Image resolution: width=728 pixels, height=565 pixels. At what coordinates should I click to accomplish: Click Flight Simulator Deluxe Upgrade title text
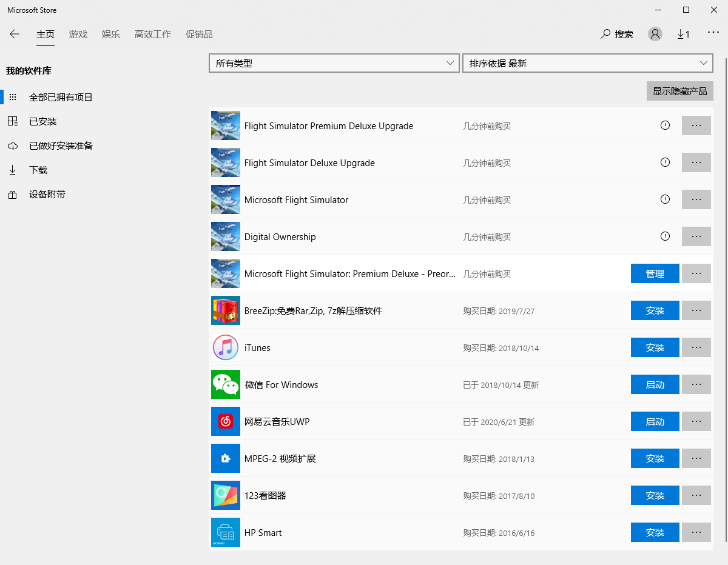tap(309, 162)
